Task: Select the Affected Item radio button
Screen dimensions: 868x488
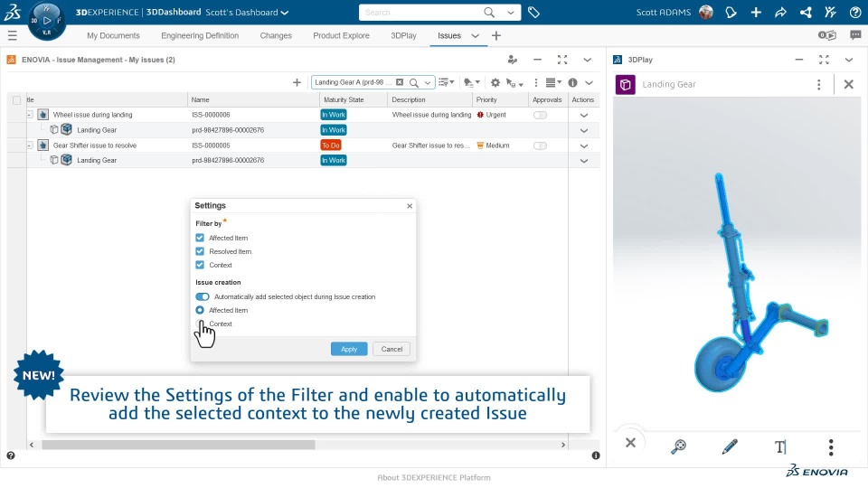Action: click(x=200, y=310)
